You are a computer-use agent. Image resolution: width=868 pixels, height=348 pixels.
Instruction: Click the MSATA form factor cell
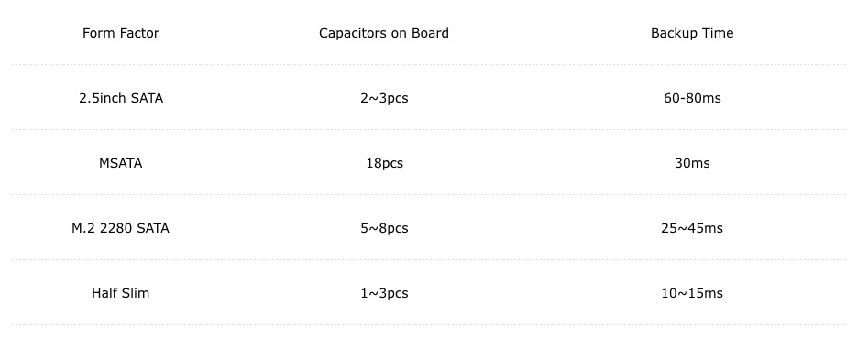121,163
